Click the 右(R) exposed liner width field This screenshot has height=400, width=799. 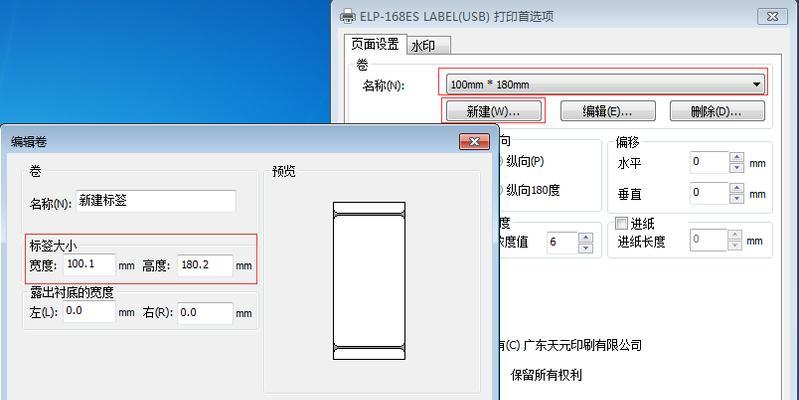tap(205, 313)
